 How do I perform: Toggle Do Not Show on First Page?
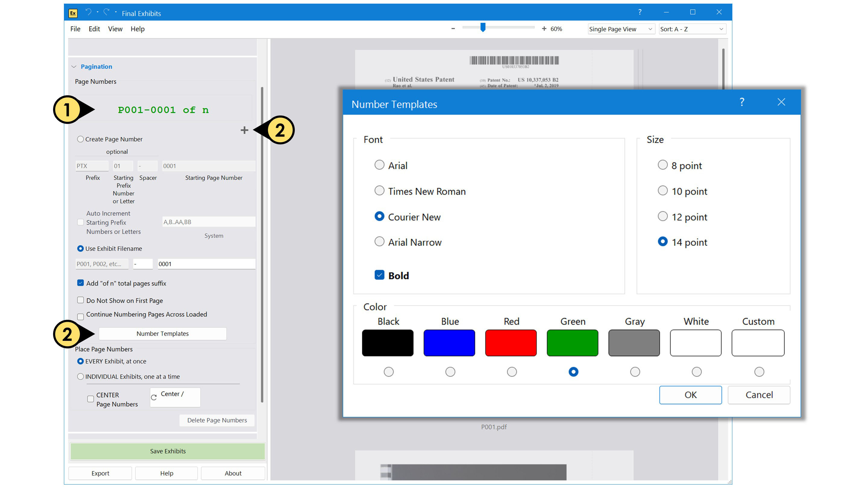pyautogui.click(x=80, y=300)
